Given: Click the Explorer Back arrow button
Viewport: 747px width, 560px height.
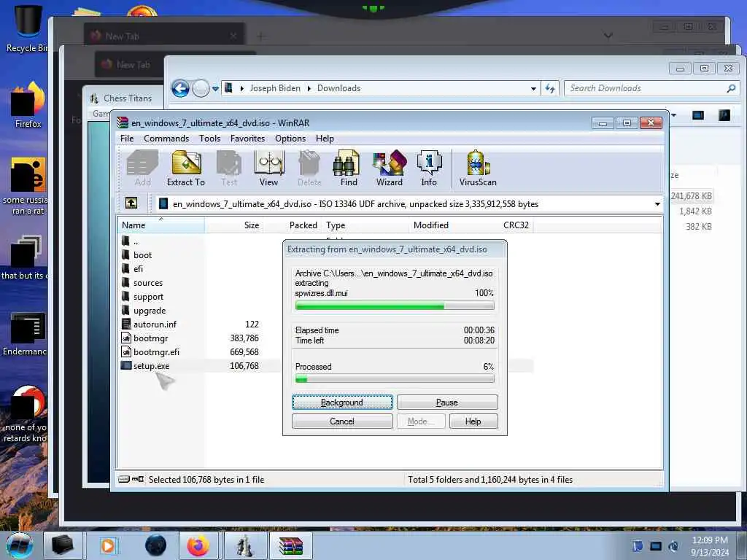Looking at the screenshot, I should [x=181, y=88].
